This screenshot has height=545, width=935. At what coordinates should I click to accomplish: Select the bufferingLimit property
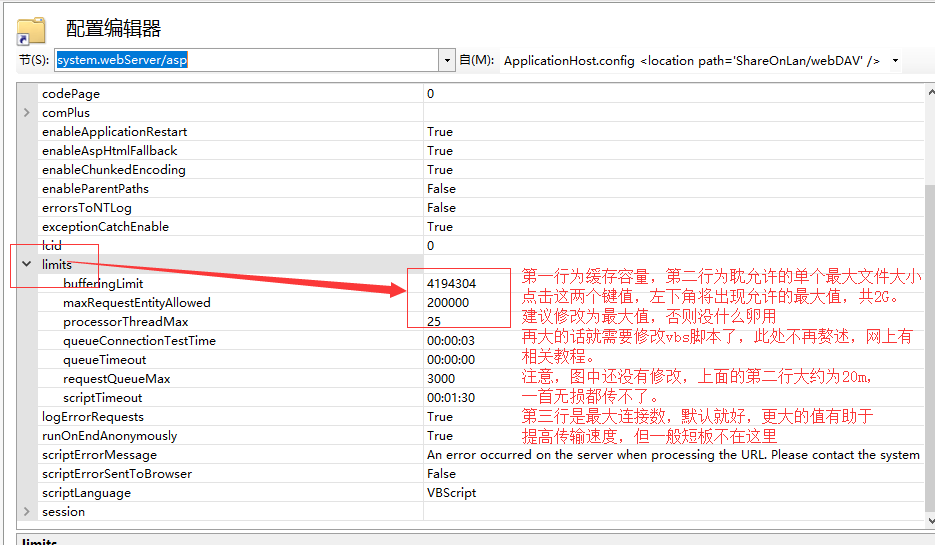(x=103, y=284)
